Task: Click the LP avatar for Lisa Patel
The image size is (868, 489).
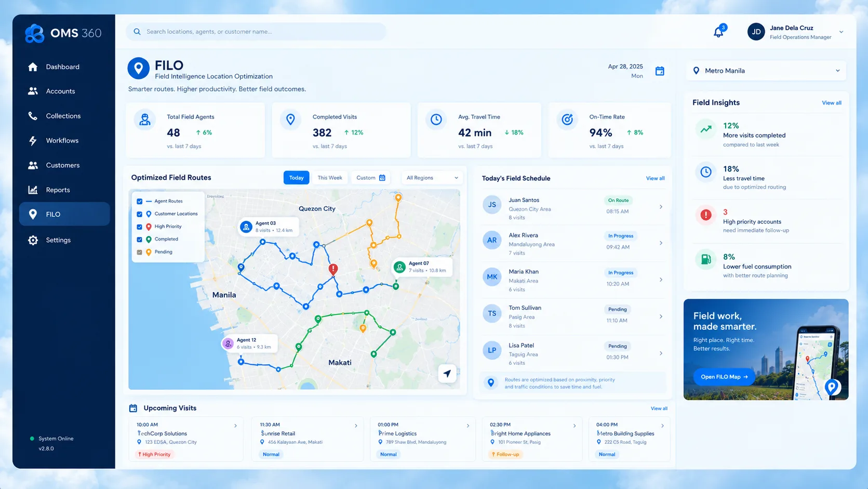Action: click(492, 350)
